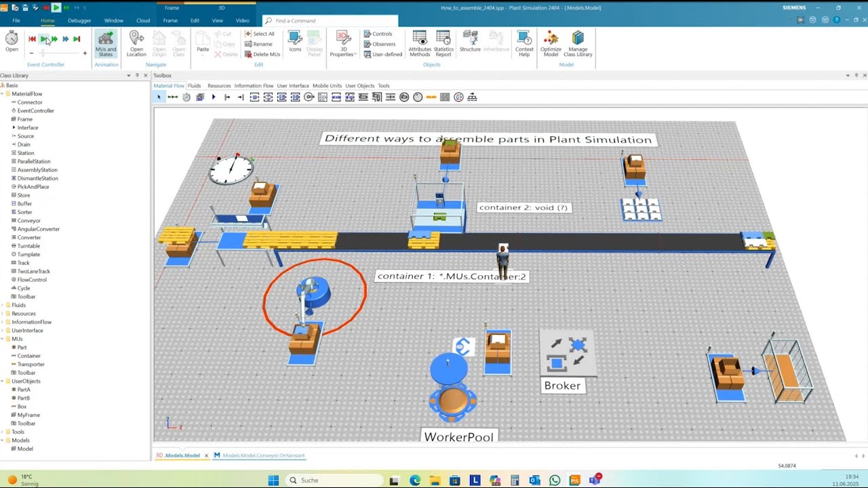Open the Edit ribbon tab
Screen dimensions: 868x488
pyautogui.click(x=195, y=20)
